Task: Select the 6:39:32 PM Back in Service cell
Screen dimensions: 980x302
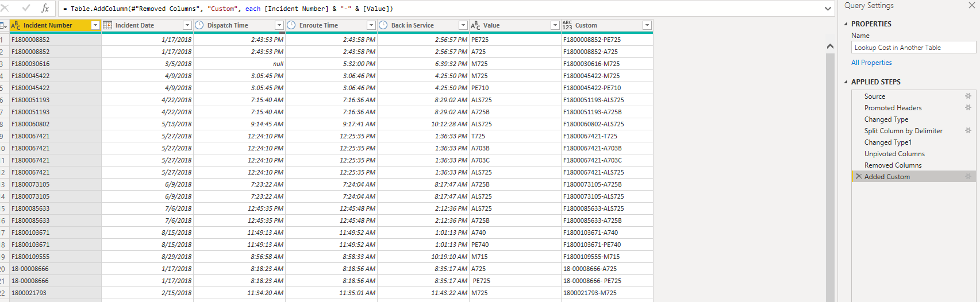Action: point(423,64)
